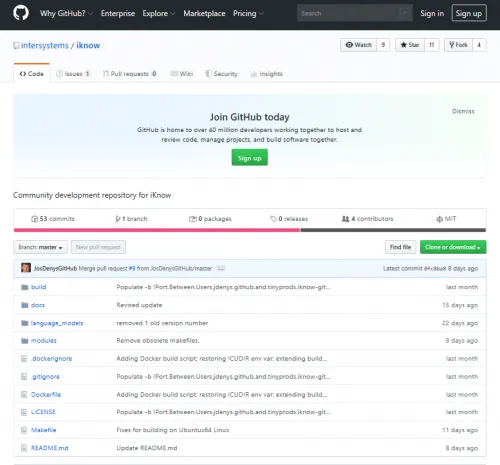Click the MIT license scale icon

[439, 219]
